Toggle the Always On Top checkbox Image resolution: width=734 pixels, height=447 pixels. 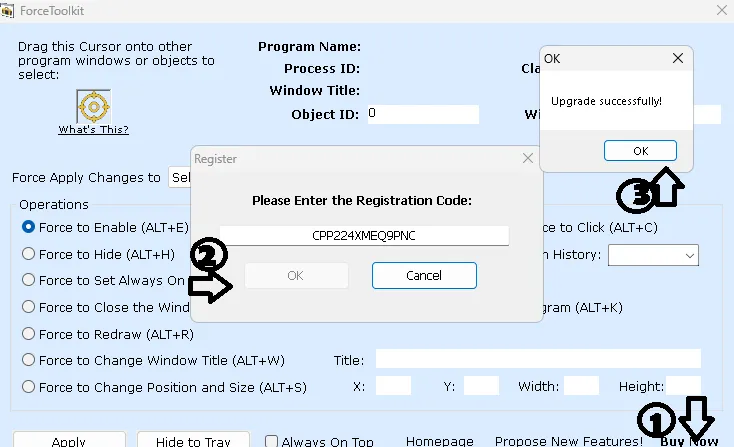point(271,441)
